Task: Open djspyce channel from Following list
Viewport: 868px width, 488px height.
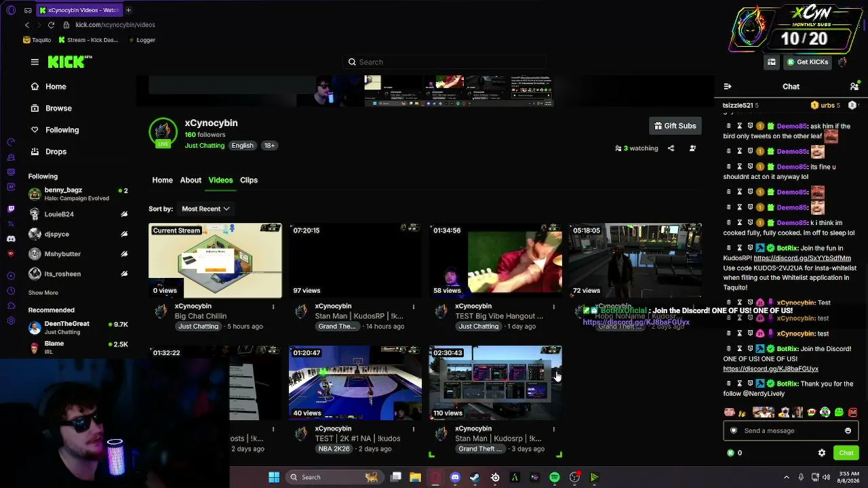Action: coord(78,234)
